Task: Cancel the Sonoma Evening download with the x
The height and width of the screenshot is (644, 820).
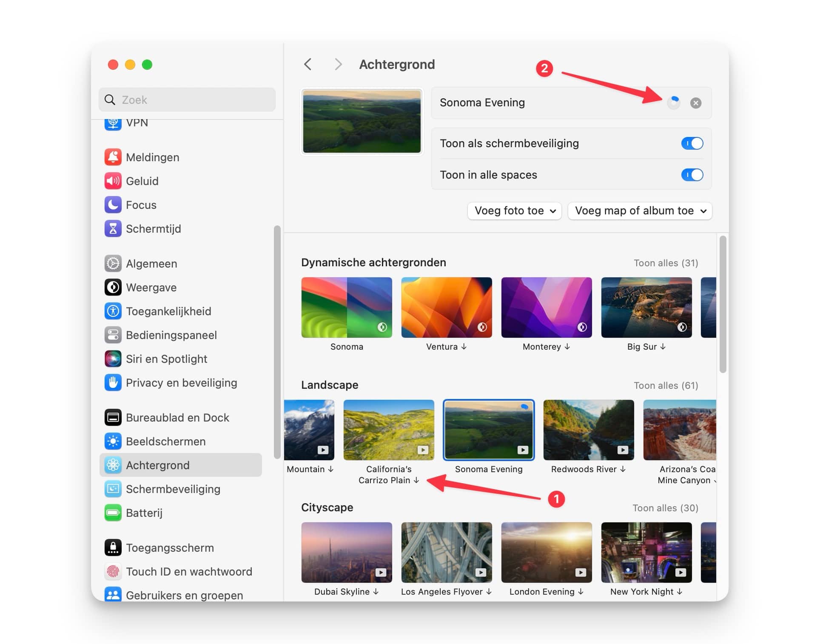Action: pos(696,103)
